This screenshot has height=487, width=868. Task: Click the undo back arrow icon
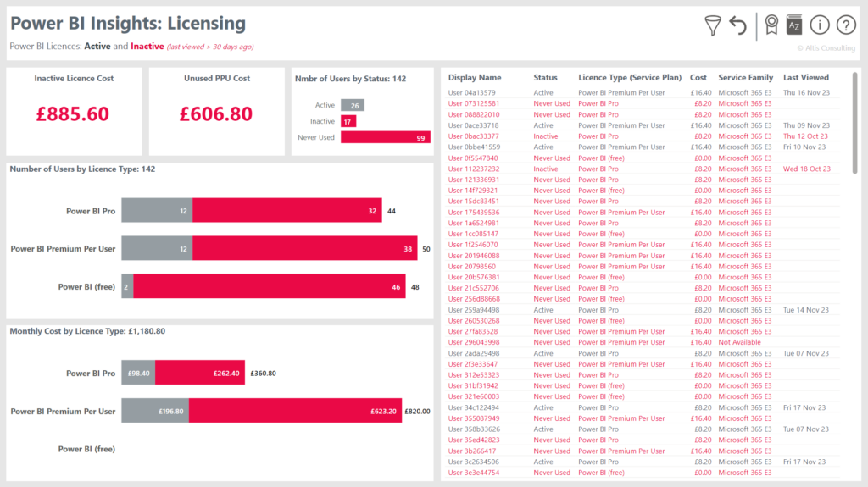pyautogui.click(x=738, y=25)
